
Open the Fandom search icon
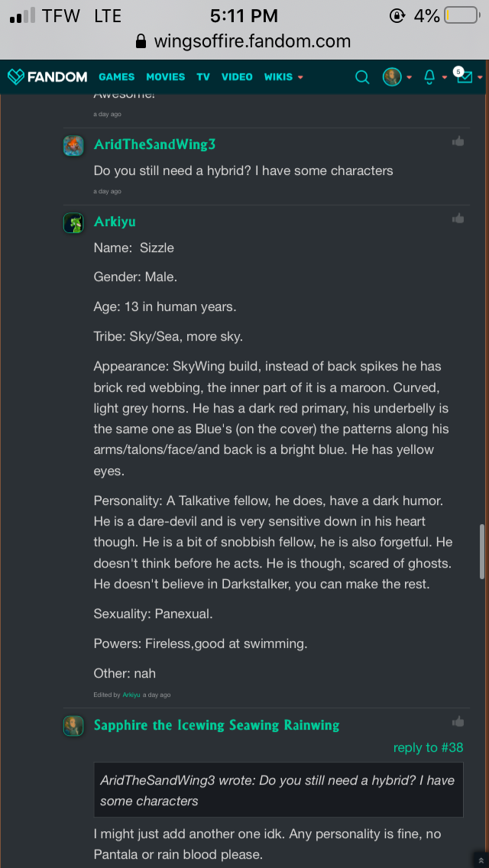pos(362,77)
